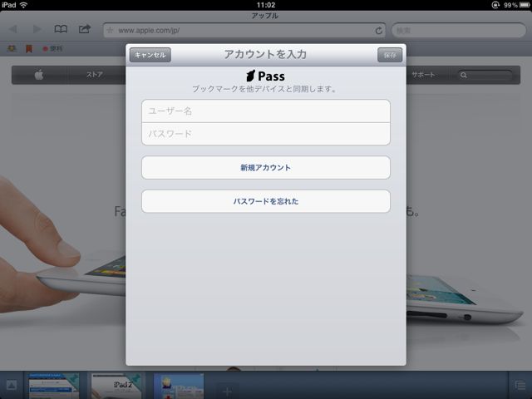
Task: Tap the share arrow icon
Action: 85,29
